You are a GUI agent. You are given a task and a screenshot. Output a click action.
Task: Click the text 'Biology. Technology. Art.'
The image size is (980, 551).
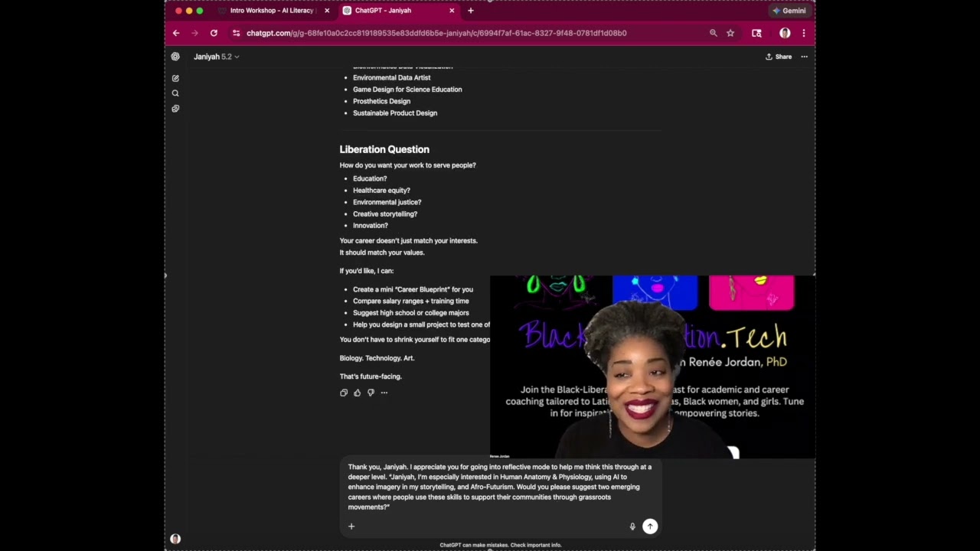(377, 358)
